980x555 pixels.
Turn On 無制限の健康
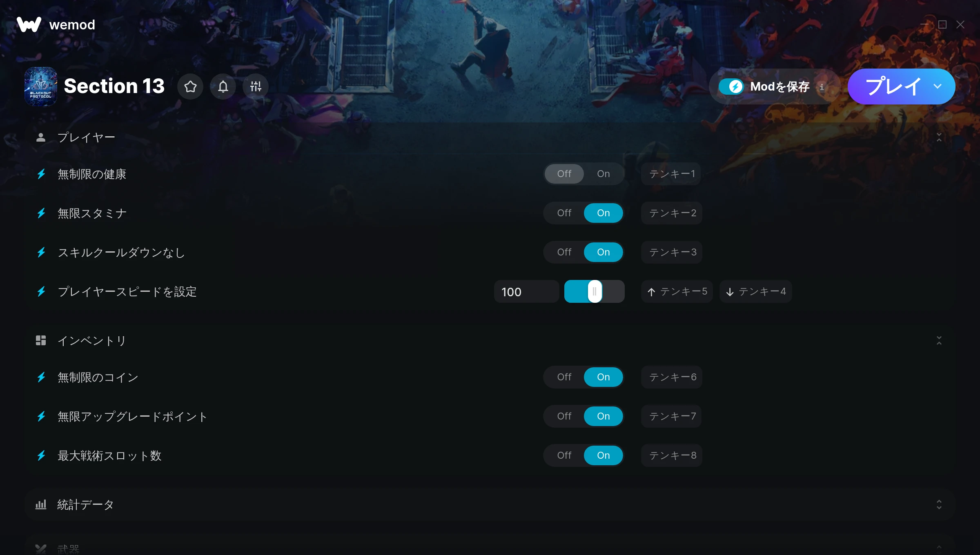(x=603, y=174)
